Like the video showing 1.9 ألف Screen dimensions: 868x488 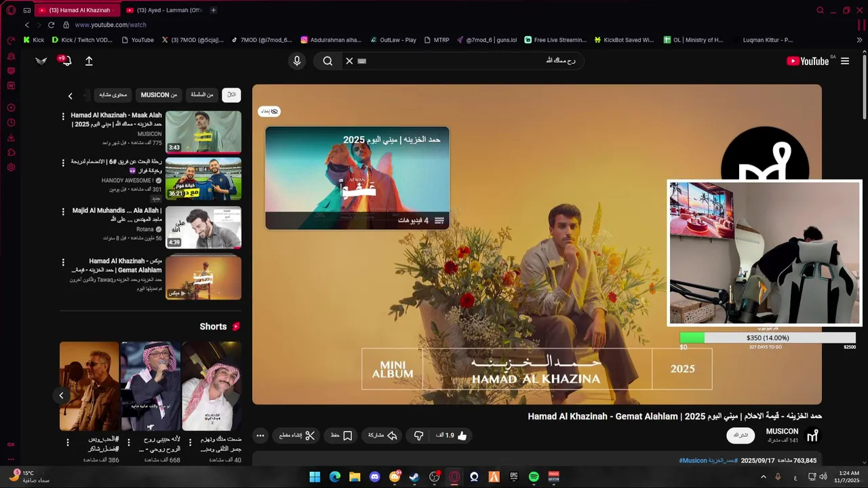452,435
